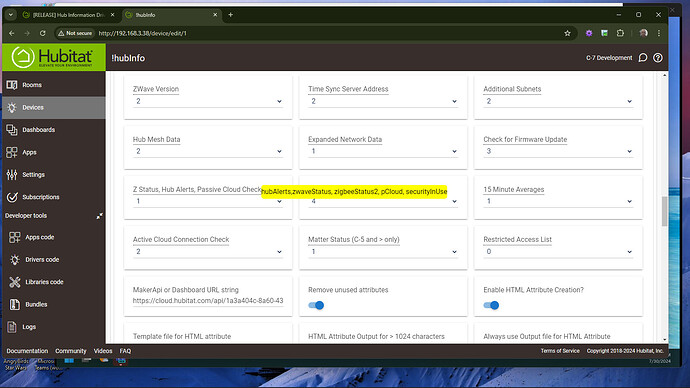The height and width of the screenshot is (388, 690).
Task: Open the Videos link
Action: (x=103, y=351)
